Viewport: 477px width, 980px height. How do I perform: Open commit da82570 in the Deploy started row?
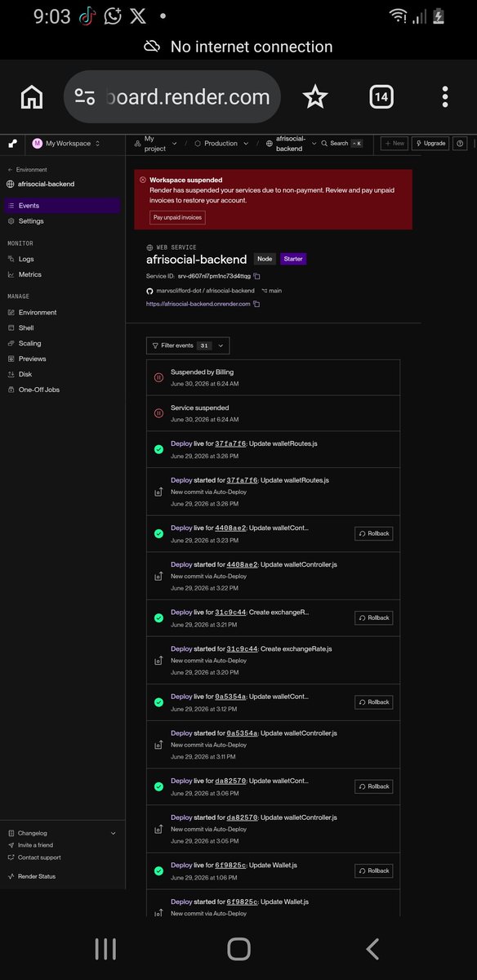click(x=241, y=817)
